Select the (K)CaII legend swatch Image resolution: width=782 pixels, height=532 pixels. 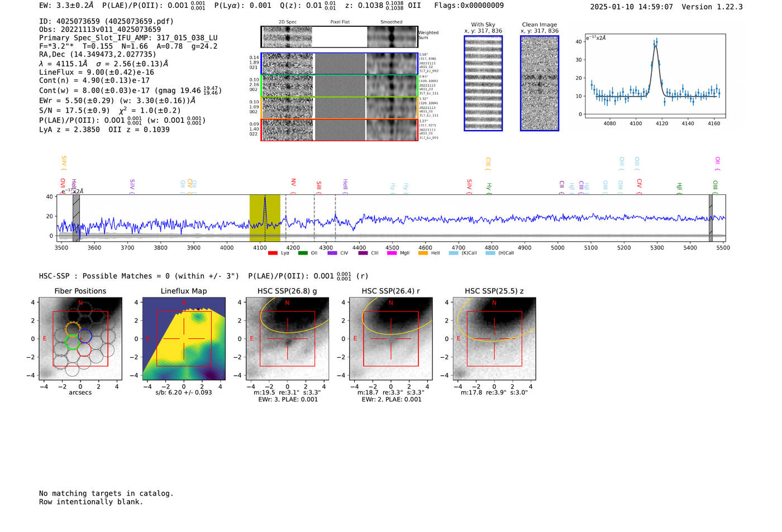pos(454,253)
